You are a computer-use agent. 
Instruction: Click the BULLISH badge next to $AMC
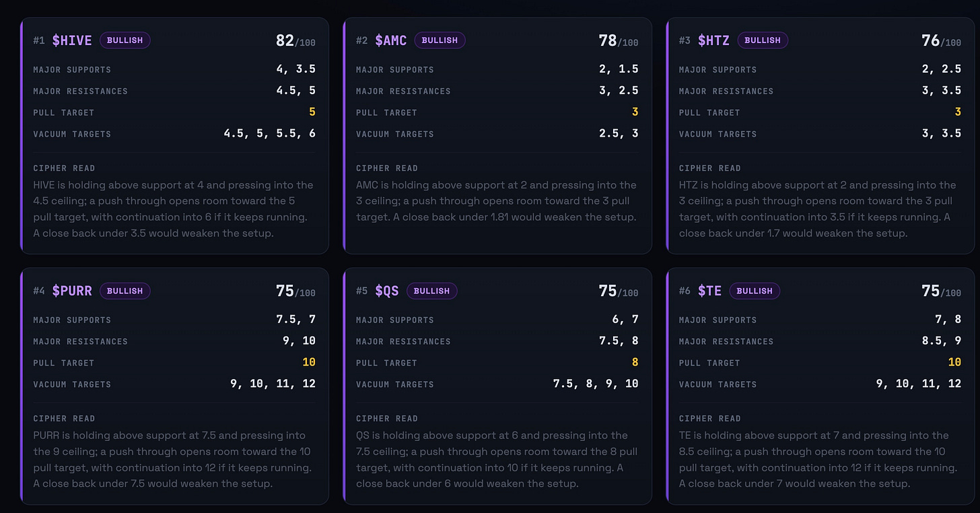[440, 40]
